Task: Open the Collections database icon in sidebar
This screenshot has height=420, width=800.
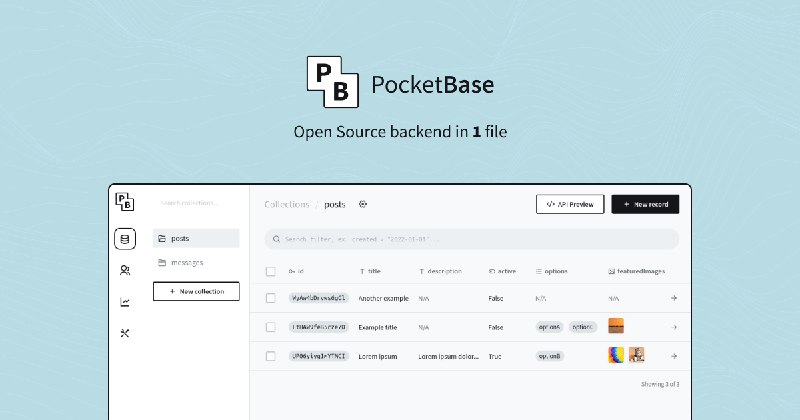Action: tap(125, 239)
